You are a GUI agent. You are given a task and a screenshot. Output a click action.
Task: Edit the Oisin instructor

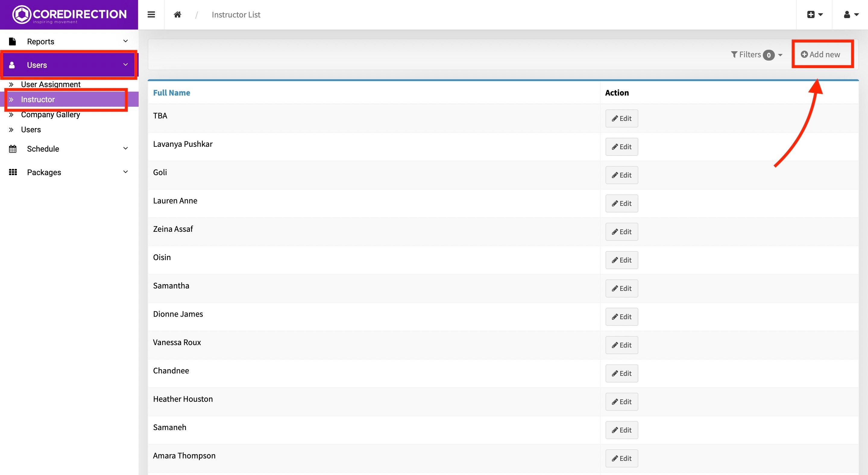click(622, 260)
